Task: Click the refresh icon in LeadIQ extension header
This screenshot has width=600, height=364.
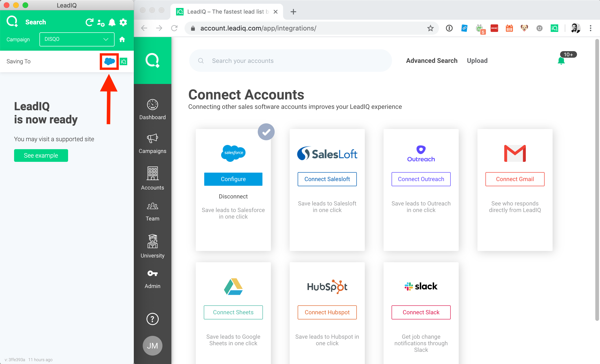Action: (x=89, y=22)
